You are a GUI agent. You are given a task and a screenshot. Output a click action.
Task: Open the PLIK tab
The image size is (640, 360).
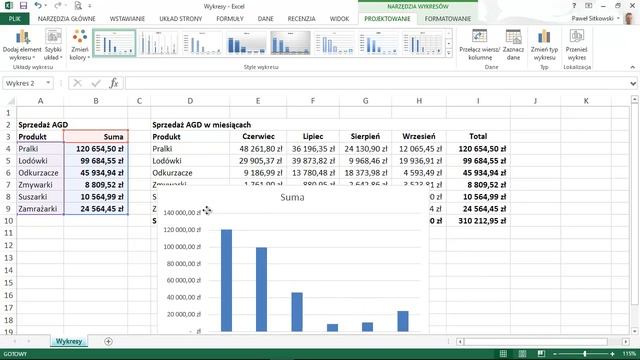click(x=15, y=19)
